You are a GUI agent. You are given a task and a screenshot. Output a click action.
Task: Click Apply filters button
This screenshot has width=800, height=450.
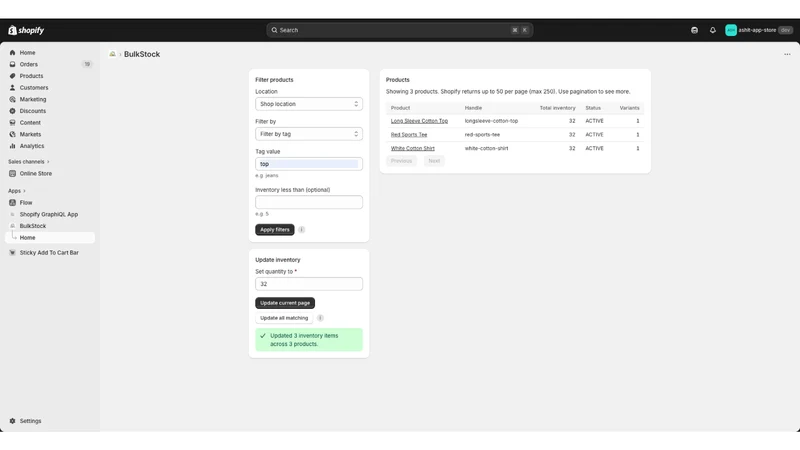tap(274, 230)
